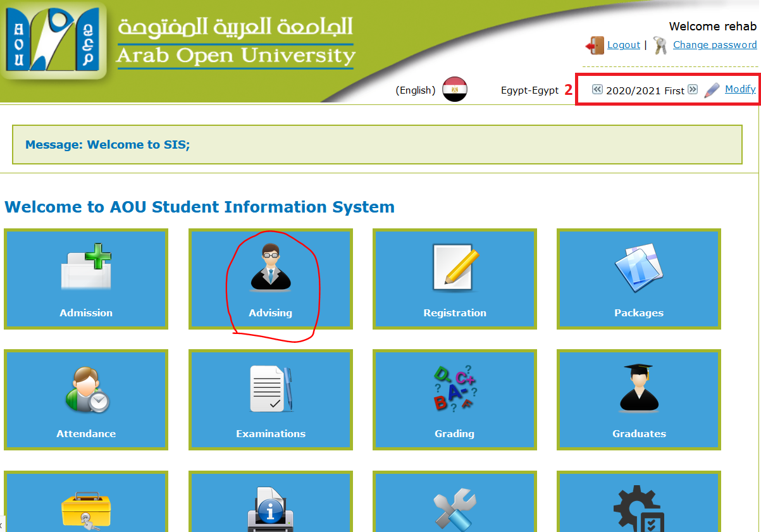This screenshot has width=761, height=532.
Task: Click the pencil icon beside Modify
Action: click(x=712, y=90)
